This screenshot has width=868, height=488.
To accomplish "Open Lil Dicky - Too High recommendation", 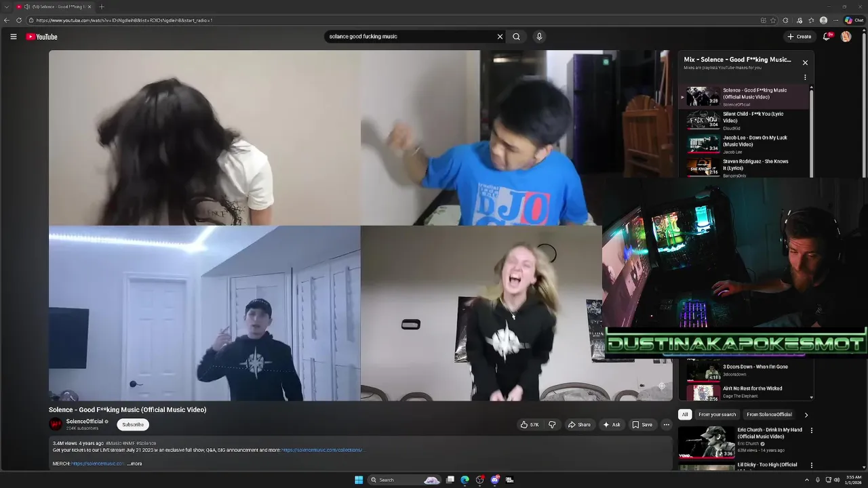I will [x=767, y=466].
